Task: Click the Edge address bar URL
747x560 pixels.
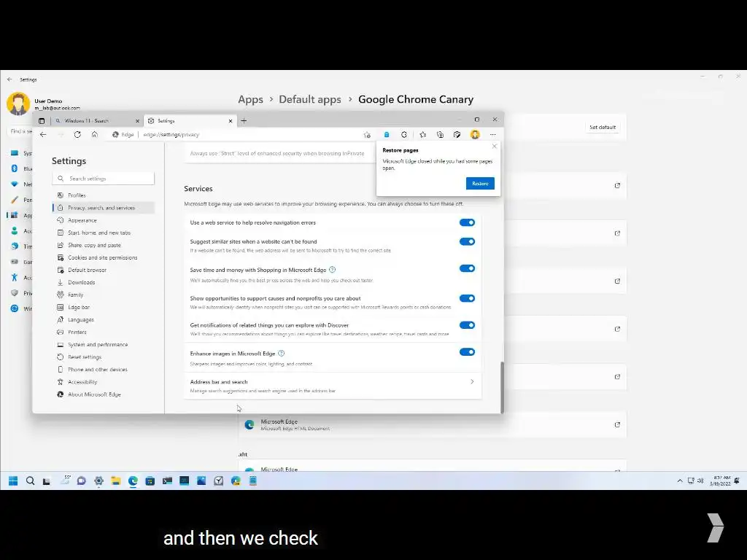Action: (x=171, y=135)
